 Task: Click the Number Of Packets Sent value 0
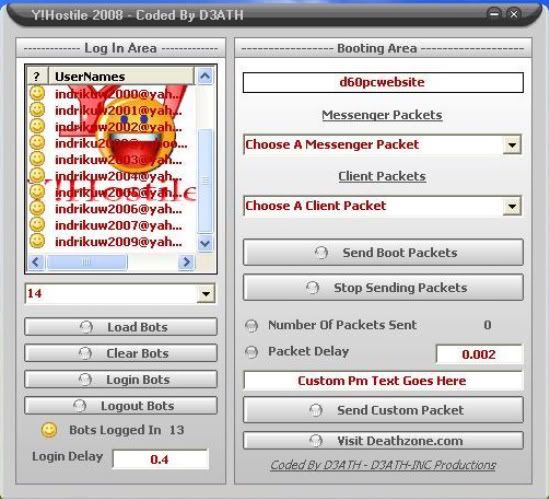pos(487,325)
